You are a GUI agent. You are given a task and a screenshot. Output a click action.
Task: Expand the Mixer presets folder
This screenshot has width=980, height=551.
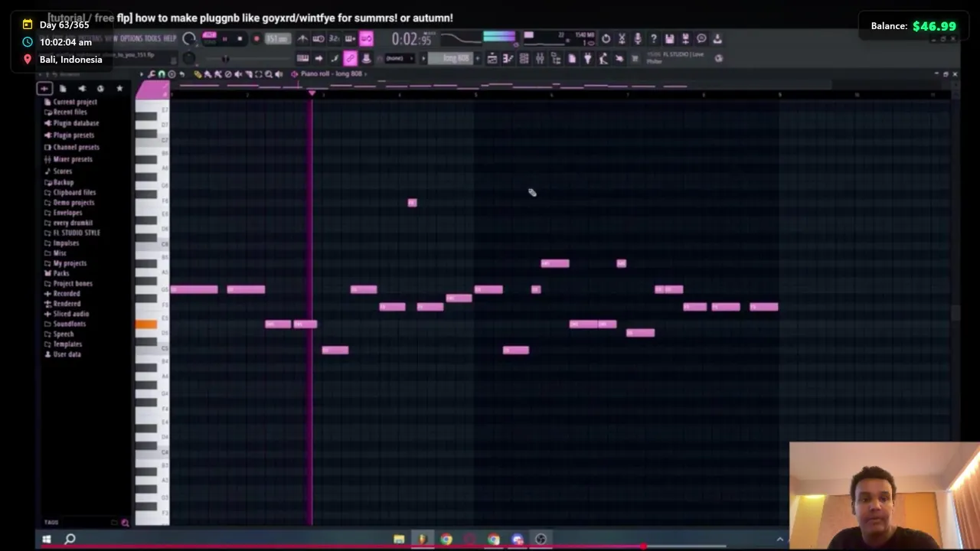coord(68,159)
